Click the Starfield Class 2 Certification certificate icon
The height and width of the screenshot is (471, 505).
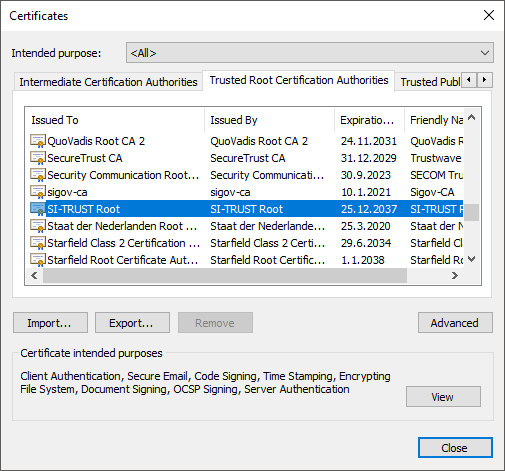pos(38,243)
